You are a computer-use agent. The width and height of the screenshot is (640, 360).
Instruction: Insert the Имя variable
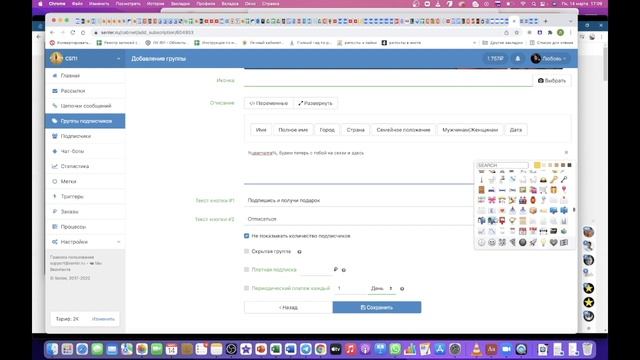click(261, 130)
